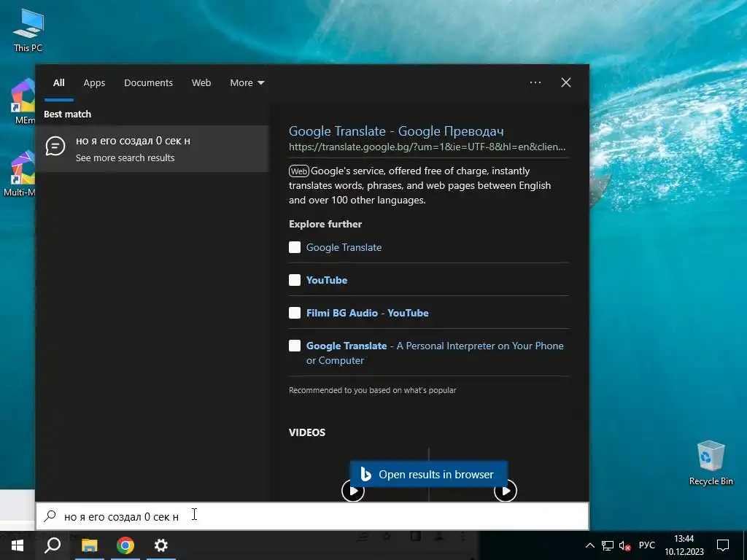The height and width of the screenshot is (560, 747).
Task: Click the magnifier icon in search box
Action: (50, 516)
